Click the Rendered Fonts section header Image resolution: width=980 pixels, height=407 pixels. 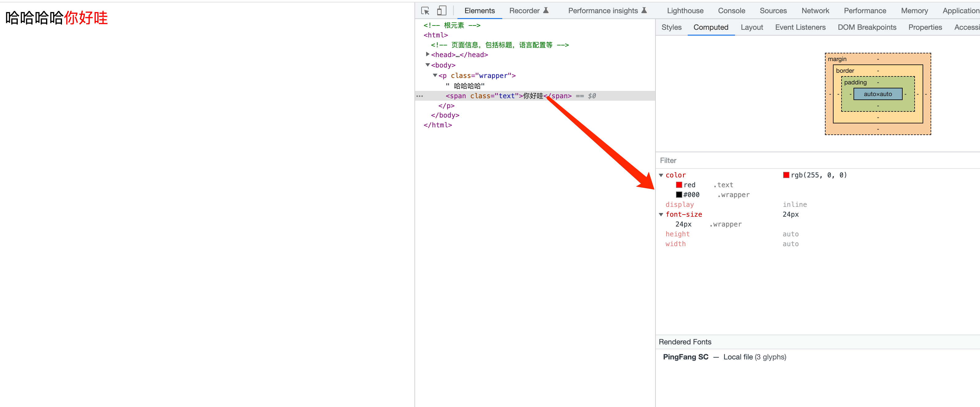click(818, 342)
